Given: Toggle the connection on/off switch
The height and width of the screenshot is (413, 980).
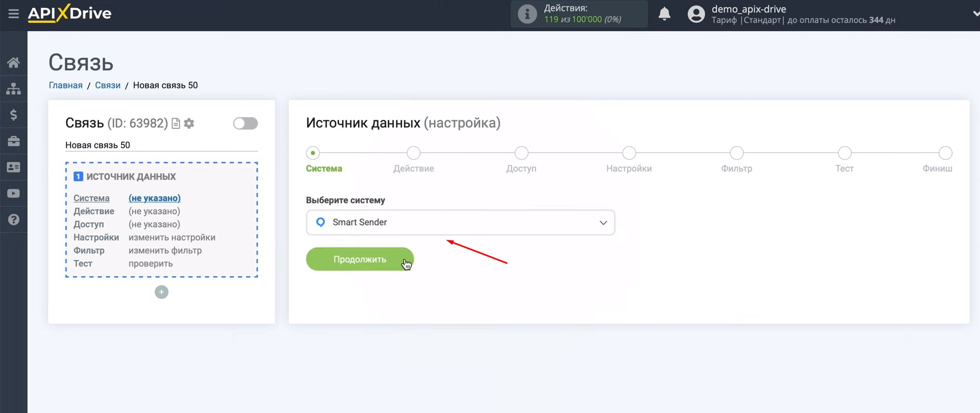Looking at the screenshot, I should 245,123.
